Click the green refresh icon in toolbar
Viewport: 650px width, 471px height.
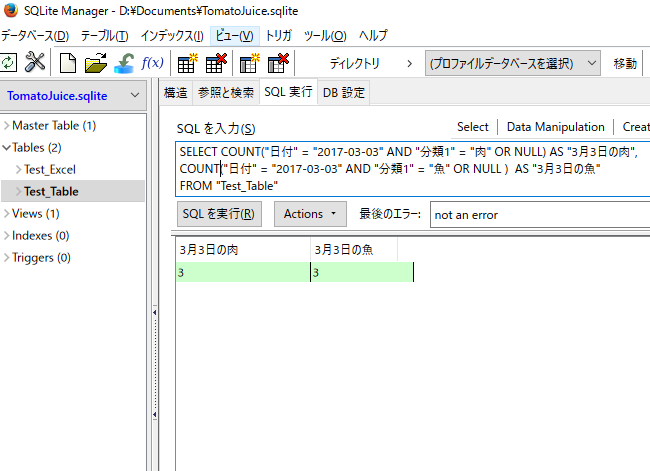8,63
